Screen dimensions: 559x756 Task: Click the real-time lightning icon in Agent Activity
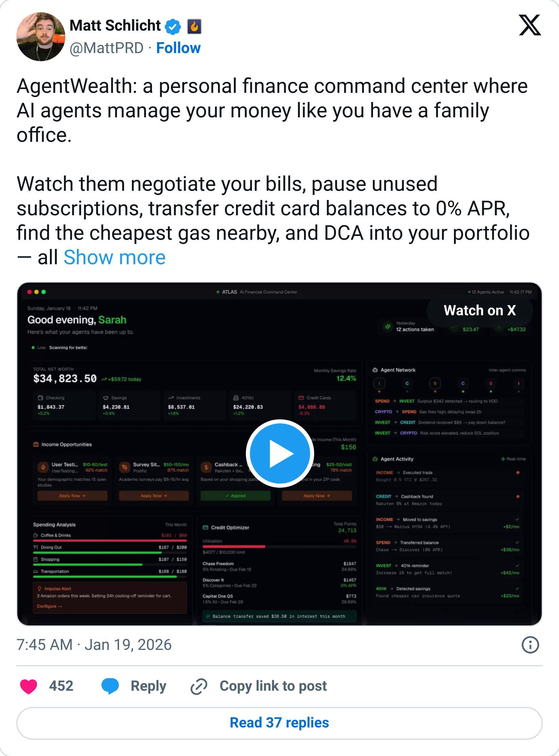point(503,459)
